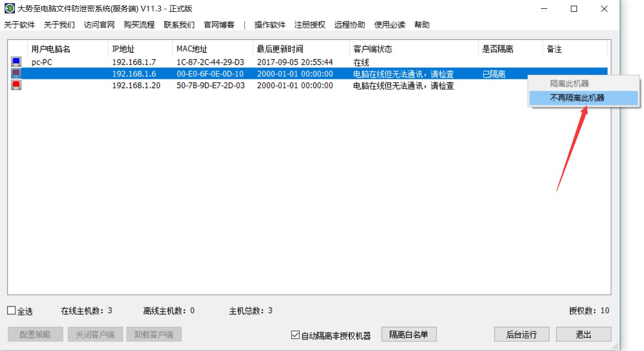Click the 后台运行 button
Screen dimensions: 644x351
click(521, 334)
